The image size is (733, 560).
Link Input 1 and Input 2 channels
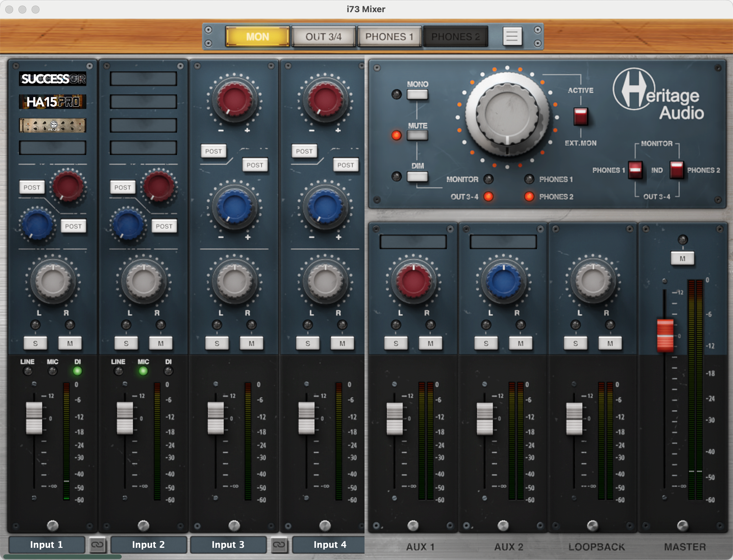97,544
